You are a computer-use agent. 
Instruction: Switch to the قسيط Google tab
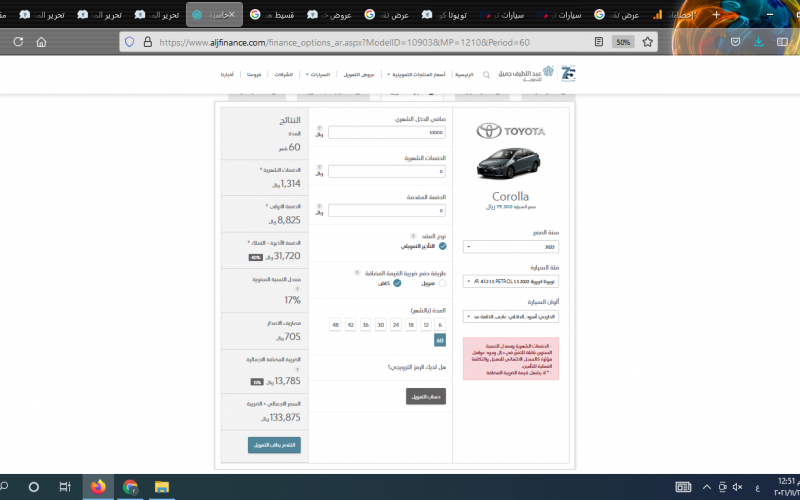click(x=272, y=14)
